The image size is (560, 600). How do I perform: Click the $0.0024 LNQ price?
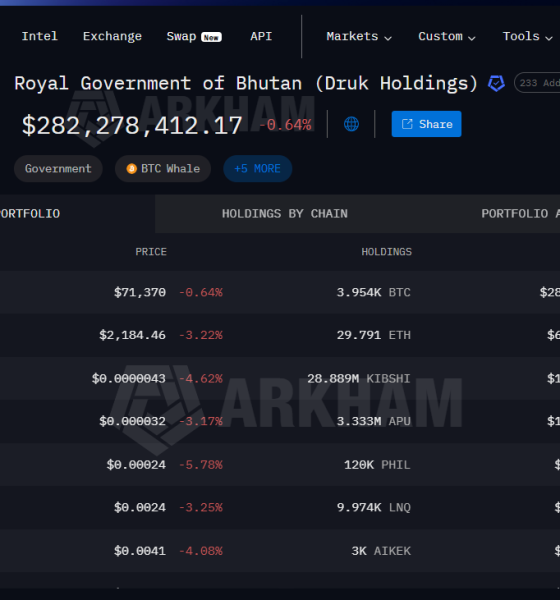coord(140,507)
